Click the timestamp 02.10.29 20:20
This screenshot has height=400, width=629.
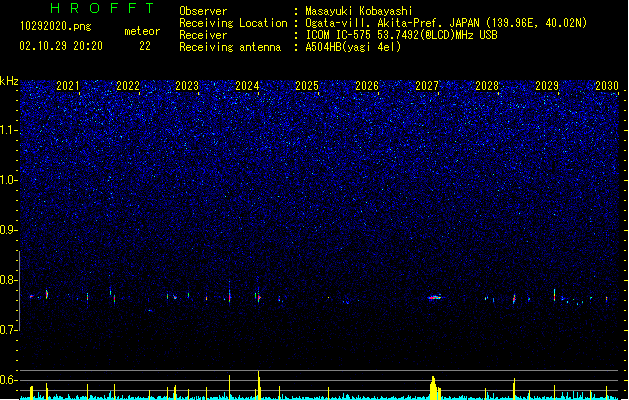pyautogui.click(x=61, y=46)
